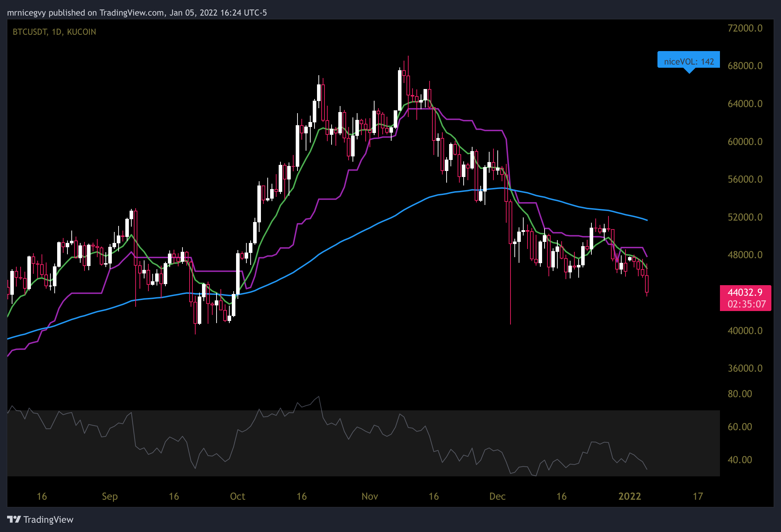
Task: Click the 60000.0 price axis label
Action: tap(745, 142)
